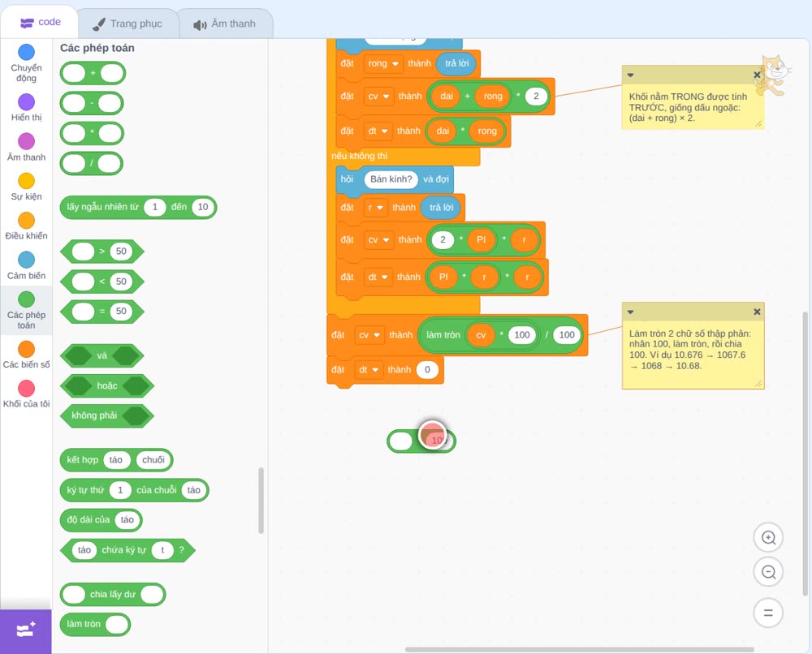Image resolution: width=812 pixels, height=654 pixels.
Task: Switch to the Âm thanh tab
Action: tap(225, 24)
